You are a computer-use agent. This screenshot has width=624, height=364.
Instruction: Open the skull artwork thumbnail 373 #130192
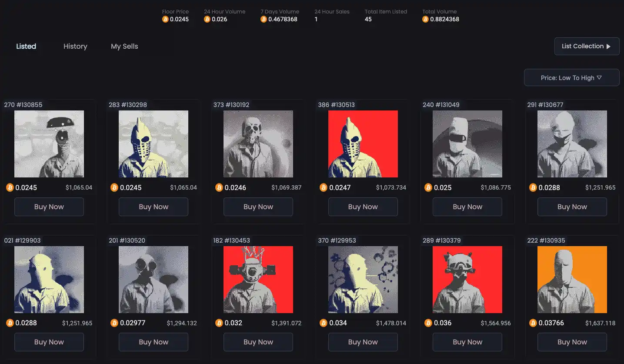tap(258, 144)
